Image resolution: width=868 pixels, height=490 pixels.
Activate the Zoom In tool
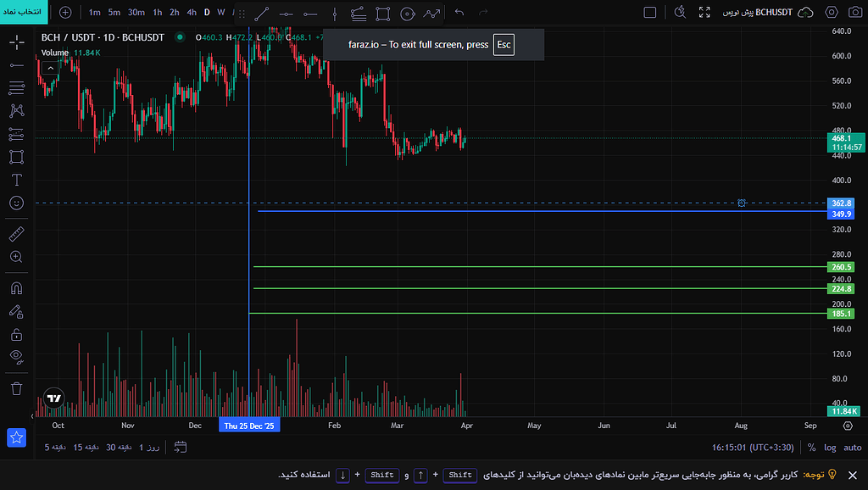(17, 257)
